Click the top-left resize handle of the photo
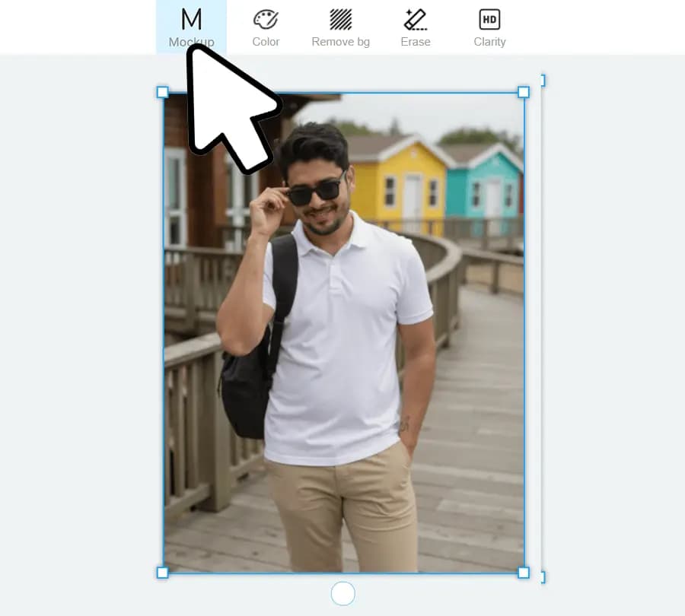 [162, 92]
